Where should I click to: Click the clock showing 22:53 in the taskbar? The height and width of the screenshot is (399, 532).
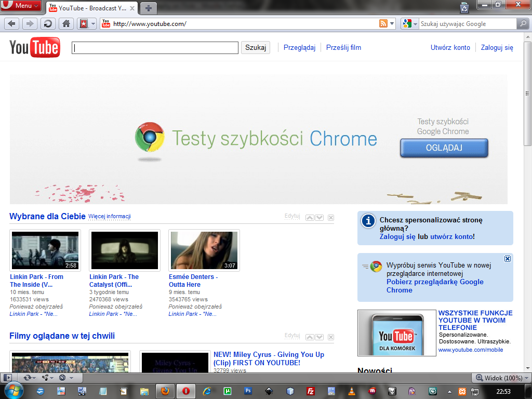pyautogui.click(x=503, y=392)
